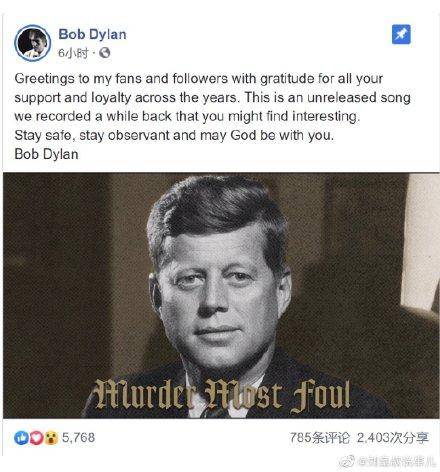Click the globe public-visibility icon
This screenshot has height=472, width=440.
105,53
